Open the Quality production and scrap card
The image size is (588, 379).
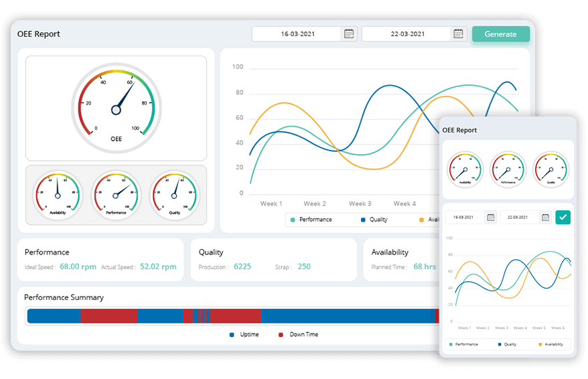[273, 260]
